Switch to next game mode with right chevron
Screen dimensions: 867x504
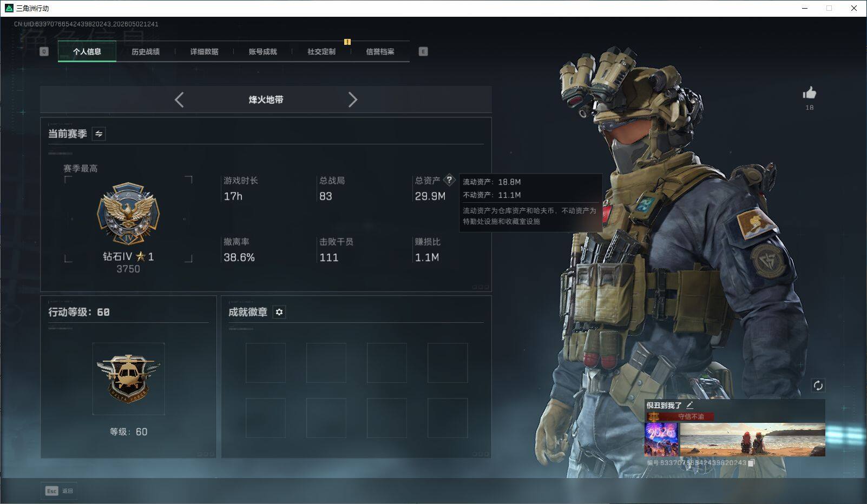pos(353,100)
